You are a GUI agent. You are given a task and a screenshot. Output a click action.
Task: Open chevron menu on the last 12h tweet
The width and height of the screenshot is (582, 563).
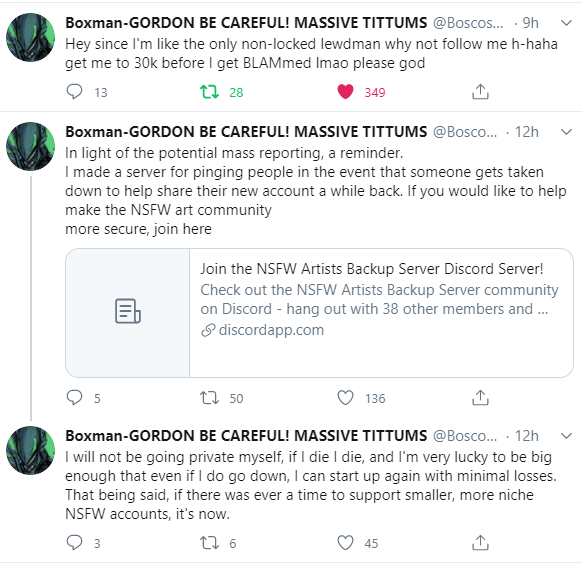[x=566, y=436]
